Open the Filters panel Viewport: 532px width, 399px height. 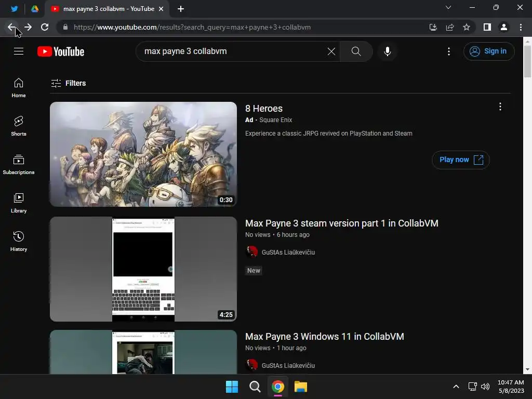pos(68,83)
